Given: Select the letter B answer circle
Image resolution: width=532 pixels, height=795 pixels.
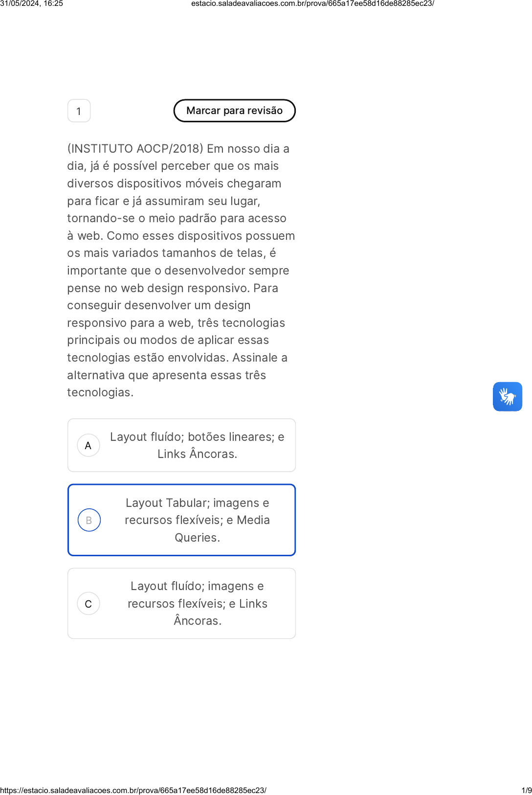Looking at the screenshot, I should (x=89, y=520).
